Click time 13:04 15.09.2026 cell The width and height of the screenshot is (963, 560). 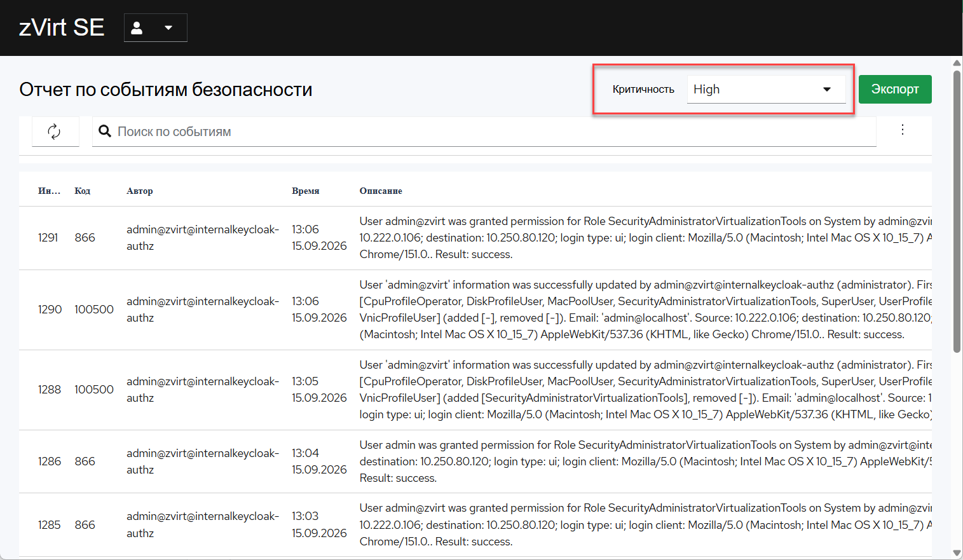[319, 461]
